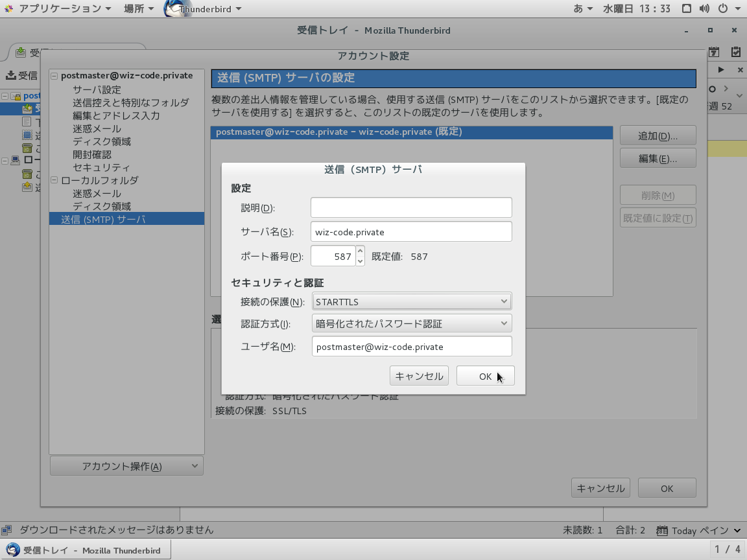This screenshot has width=747, height=560.
Task: Click the 1 / 4 workspace switcher
Action: (728, 550)
